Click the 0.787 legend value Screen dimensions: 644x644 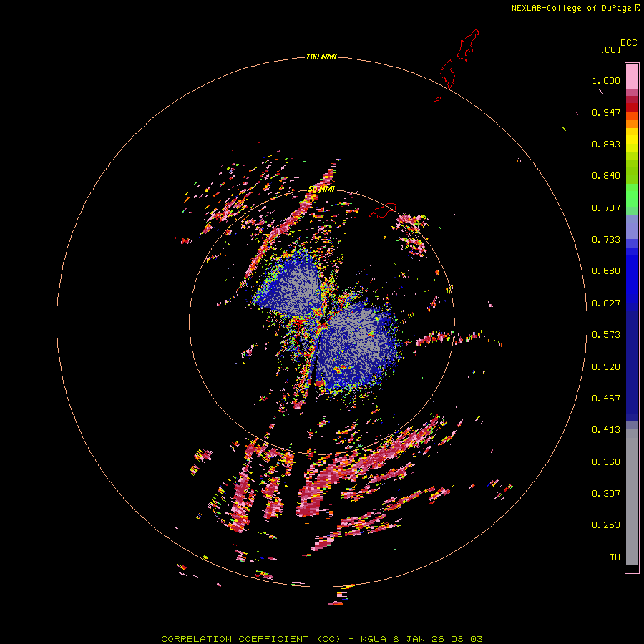pos(606,208)
